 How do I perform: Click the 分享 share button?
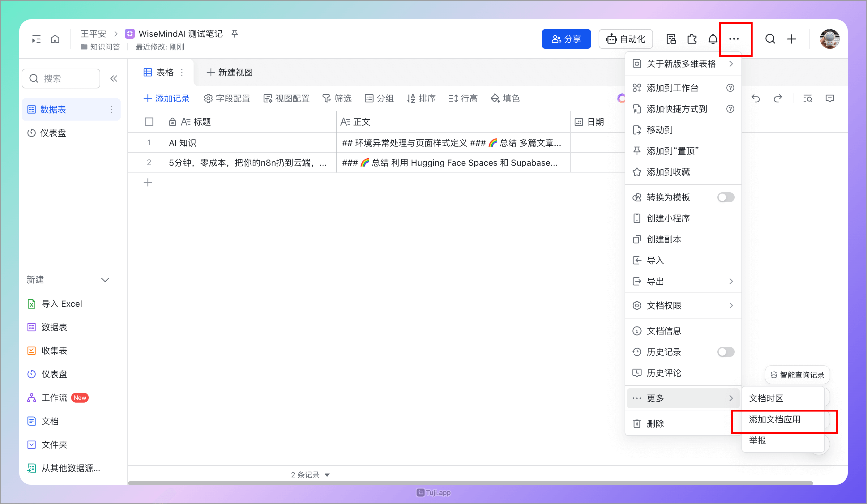[566, 39]
